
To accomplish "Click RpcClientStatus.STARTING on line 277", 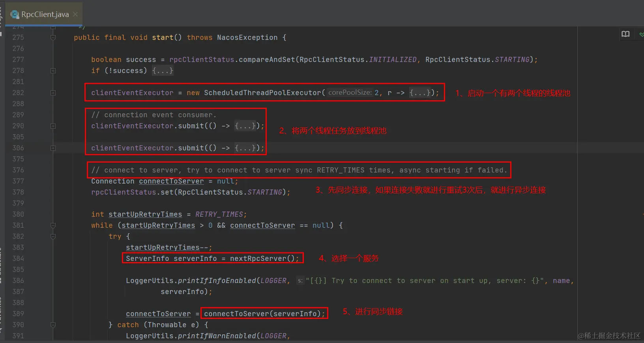I will [x=477, y=60].
